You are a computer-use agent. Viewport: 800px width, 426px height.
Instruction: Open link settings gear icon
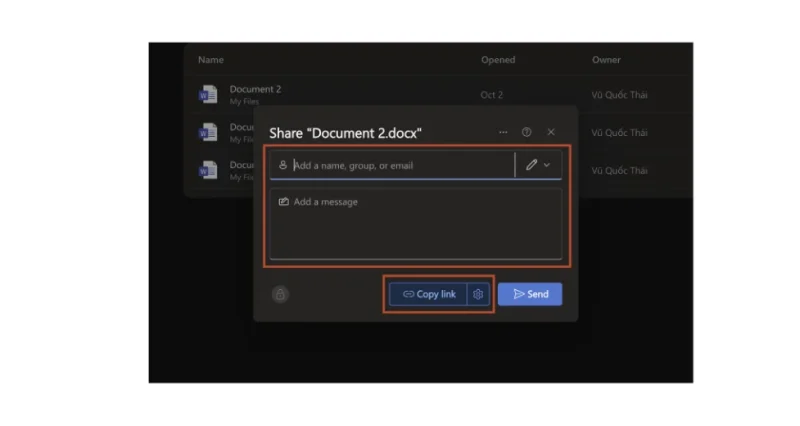478,294
